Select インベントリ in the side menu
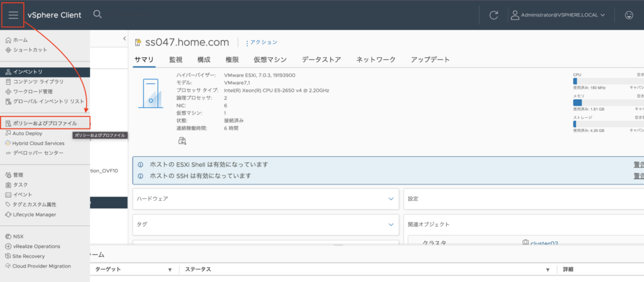Screen dimensions: 644x282 45,72
